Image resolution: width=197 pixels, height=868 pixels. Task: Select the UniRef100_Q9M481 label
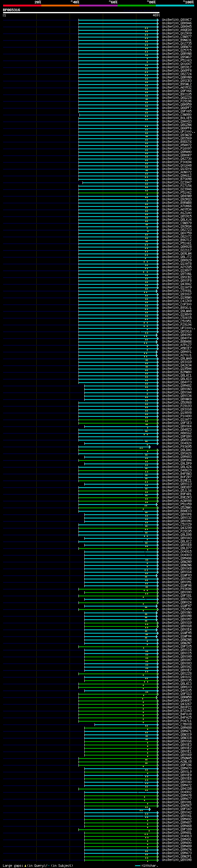tap(176, 833)
